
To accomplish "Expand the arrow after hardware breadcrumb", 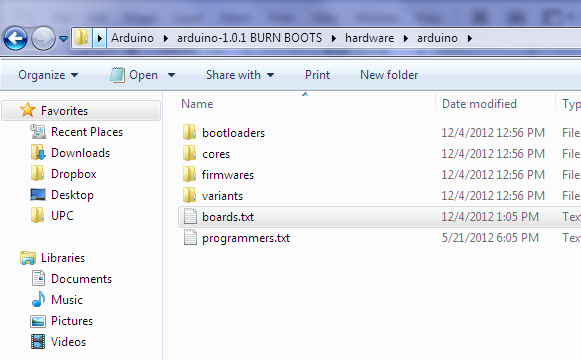I will pyautogui.click(x=406, y=39).
